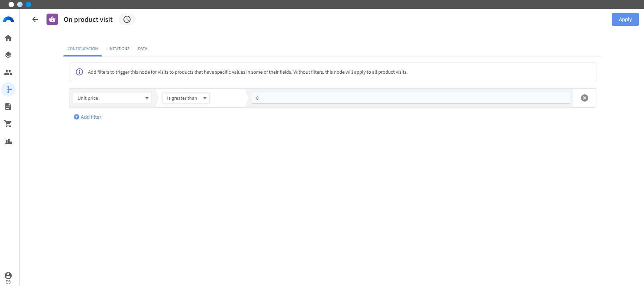Click the info icon in the filter notice
Screen dimensions: 644x286
(79, 72)
